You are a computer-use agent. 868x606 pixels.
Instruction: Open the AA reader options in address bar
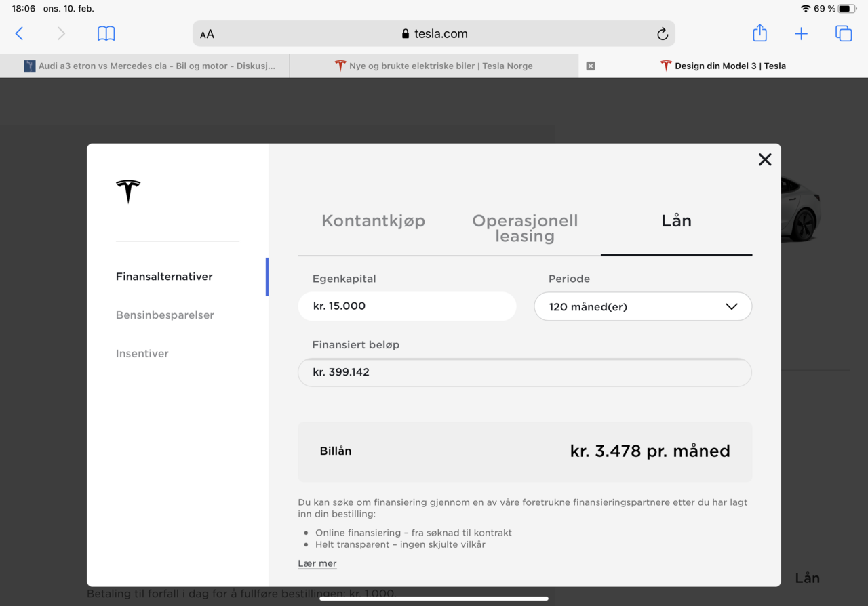pyautogui.click(x=207, y=34)
